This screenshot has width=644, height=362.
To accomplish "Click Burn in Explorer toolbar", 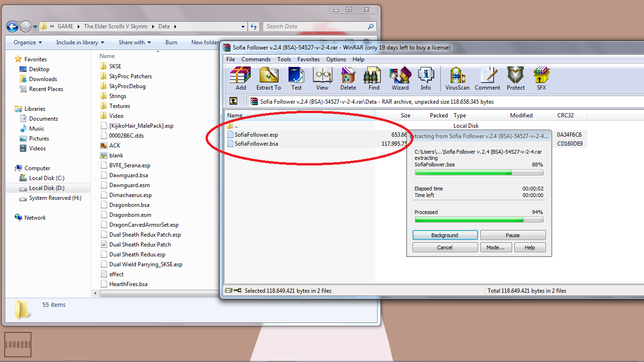I will tap(172, 42).
